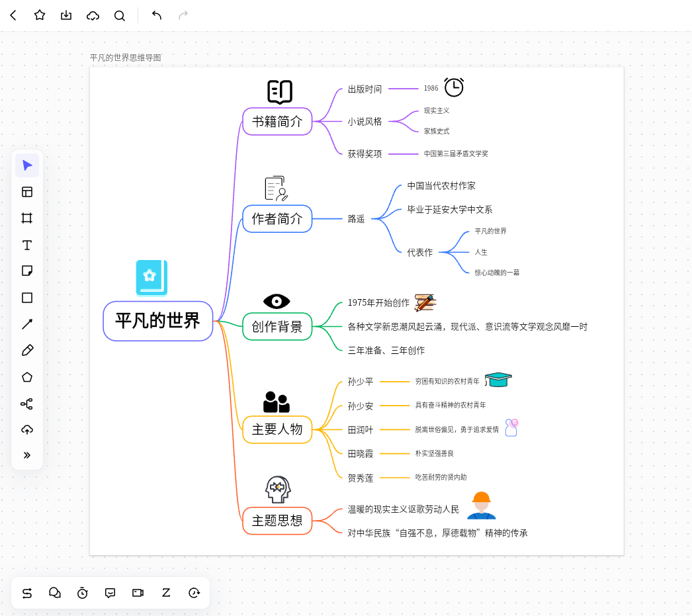The image size is (692, 616).
Task: Open search with the magnifier icon
Action: (x=120, y=16)
